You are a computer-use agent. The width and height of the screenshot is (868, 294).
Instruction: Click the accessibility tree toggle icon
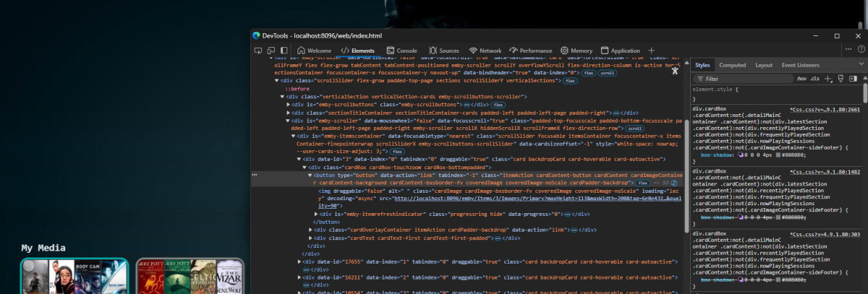pyautogui.click(x=676, y=69)
